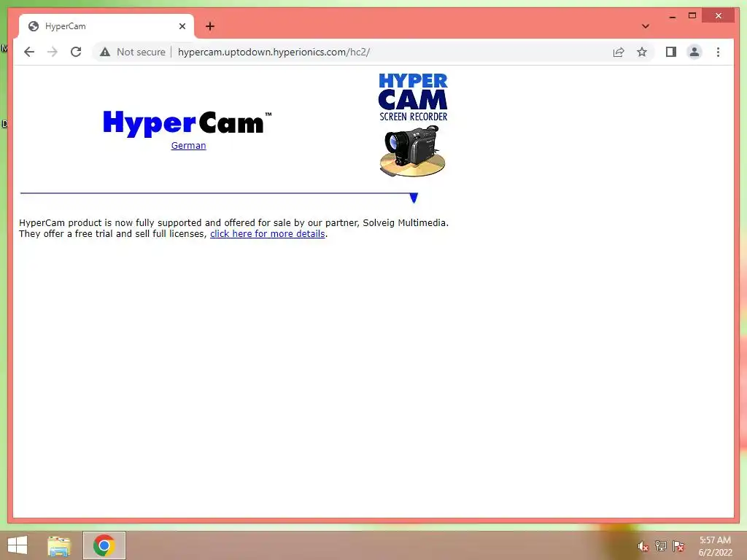This screenshot has height=560, width=747.
Task: Open a new tab with plus button
Action: (x=209, y=26)
